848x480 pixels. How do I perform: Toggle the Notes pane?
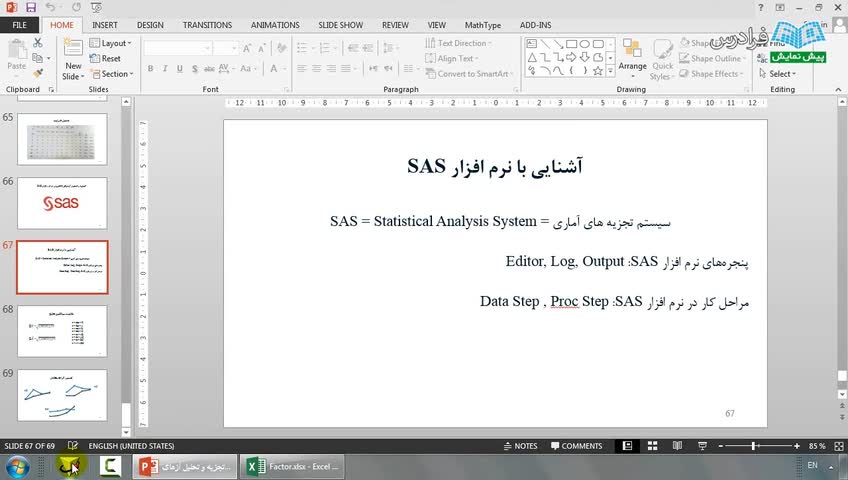pos(520,446)
